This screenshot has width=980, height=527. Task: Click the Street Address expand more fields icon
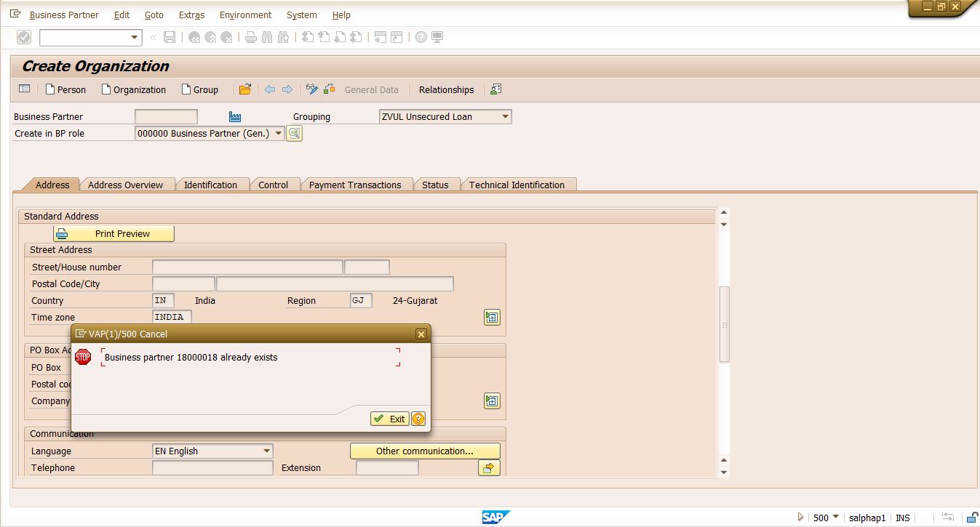tap(492, 318)
